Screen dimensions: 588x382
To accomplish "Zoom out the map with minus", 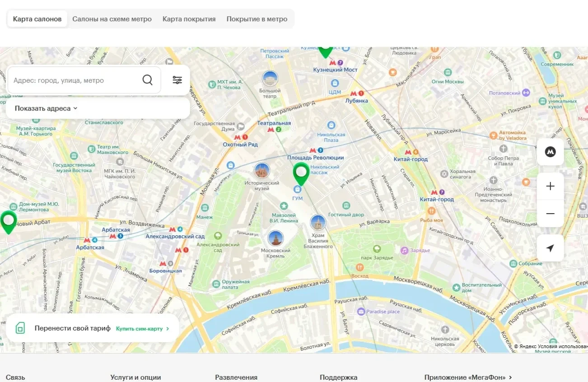I will (550, 214).
